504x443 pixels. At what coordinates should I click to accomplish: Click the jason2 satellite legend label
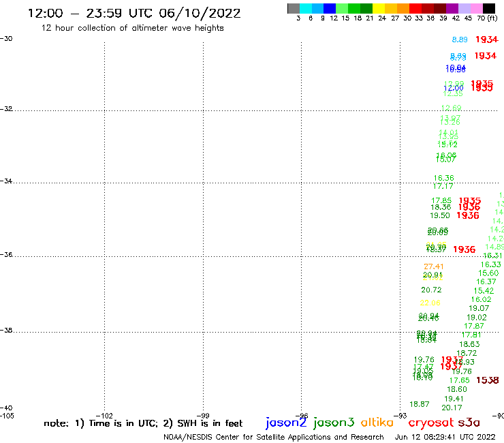(286, 423)
